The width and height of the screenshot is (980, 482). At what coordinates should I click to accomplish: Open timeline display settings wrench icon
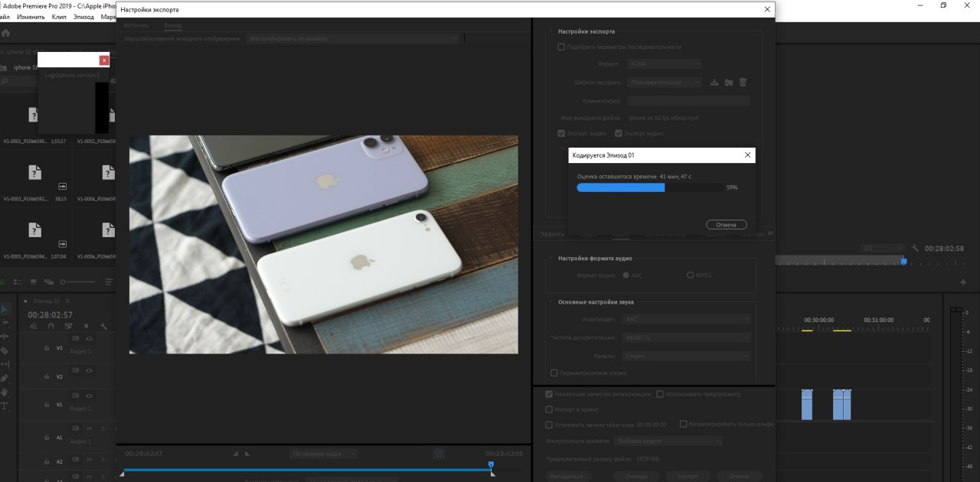[103, 325]
